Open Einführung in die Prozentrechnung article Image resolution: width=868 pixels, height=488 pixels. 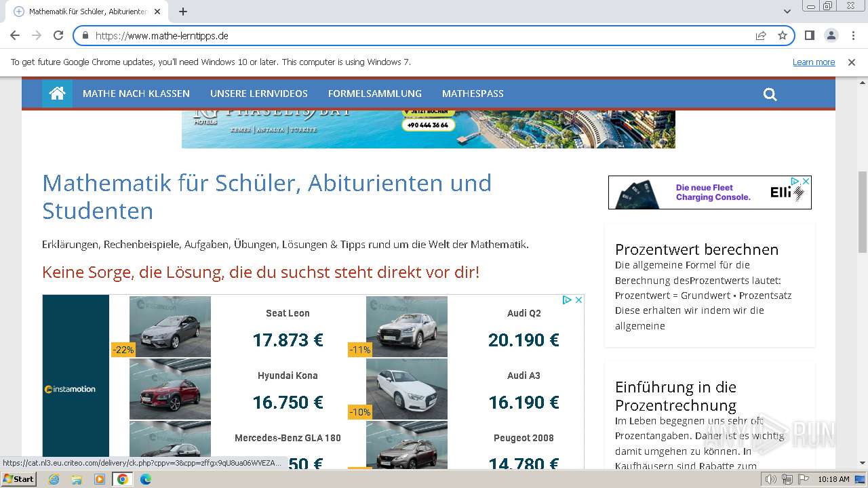[x=675, y=396]
